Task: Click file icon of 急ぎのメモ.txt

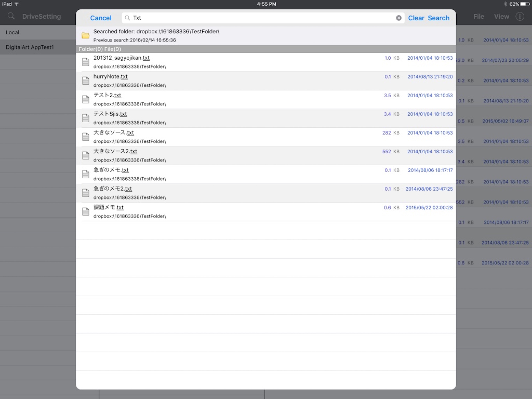Action: point(86,174)
